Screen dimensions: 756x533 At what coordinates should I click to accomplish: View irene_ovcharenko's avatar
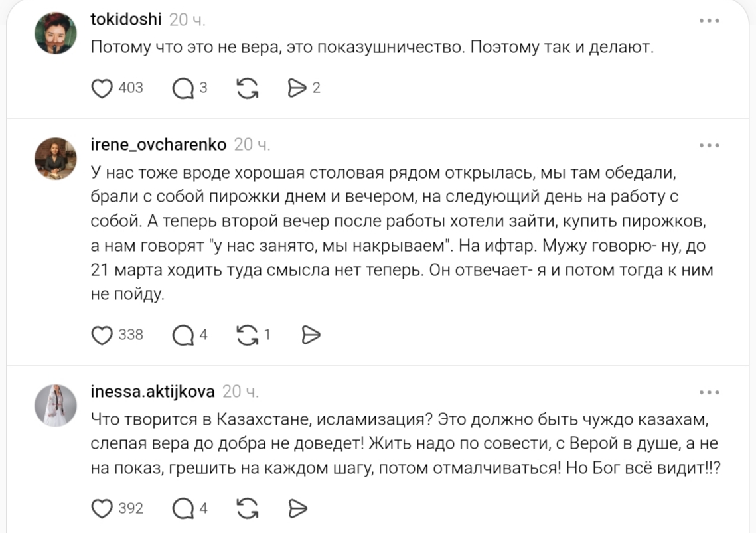56,159
